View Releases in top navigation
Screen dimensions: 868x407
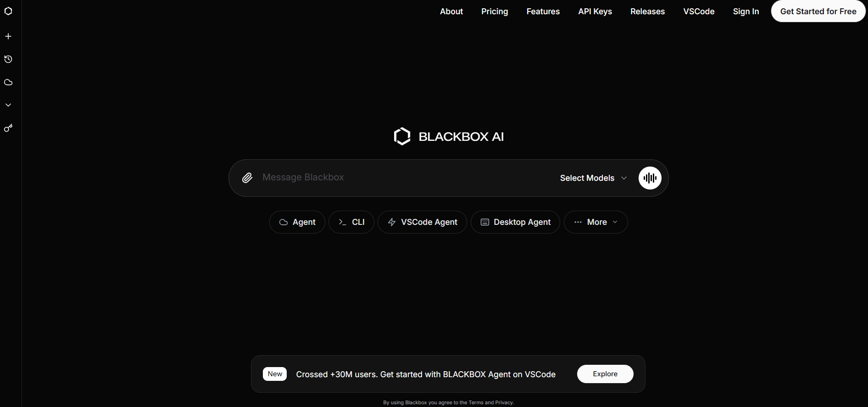coord(647,11)
